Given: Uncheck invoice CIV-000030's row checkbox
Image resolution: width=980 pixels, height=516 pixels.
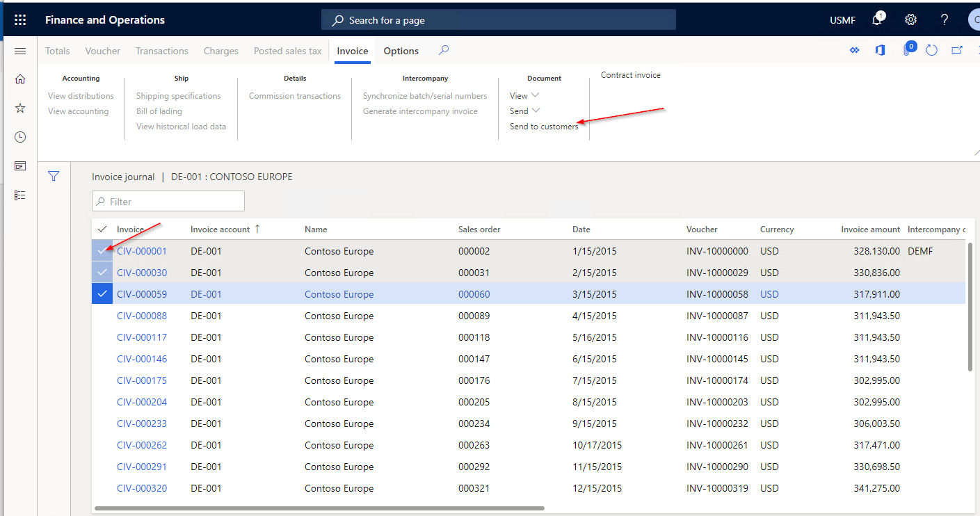Looking at the screenshot, I should [102, 272].
